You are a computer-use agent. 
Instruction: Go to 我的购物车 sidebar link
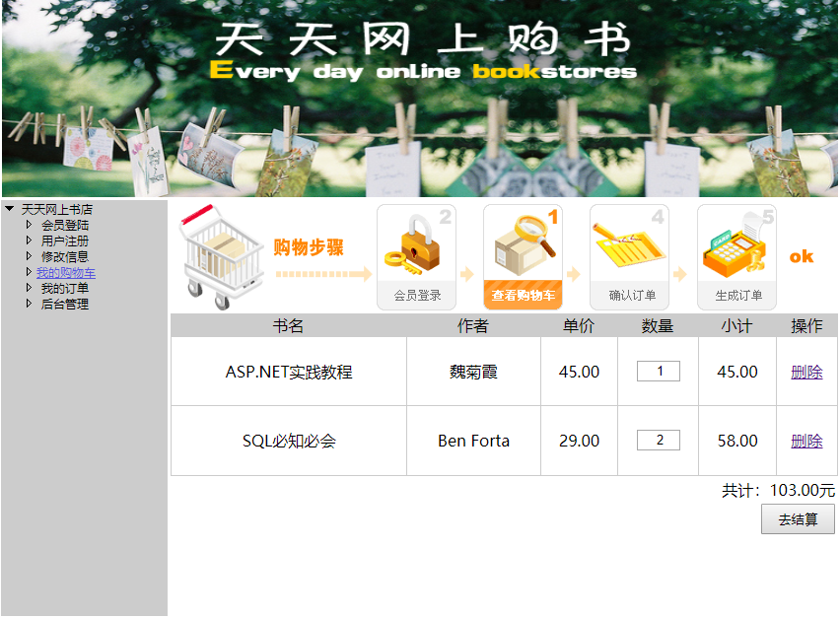pyautogui.click(x=66, y=272)
